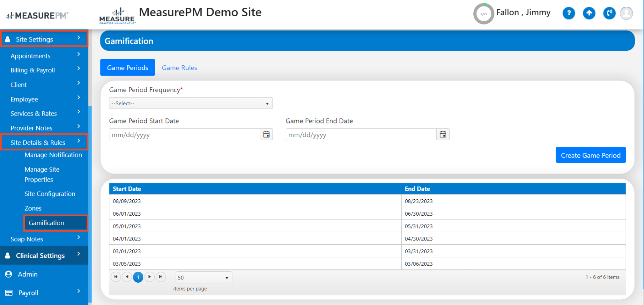Click the Clinical Settings user icon

pyautogui.click(x=7, y=255)
